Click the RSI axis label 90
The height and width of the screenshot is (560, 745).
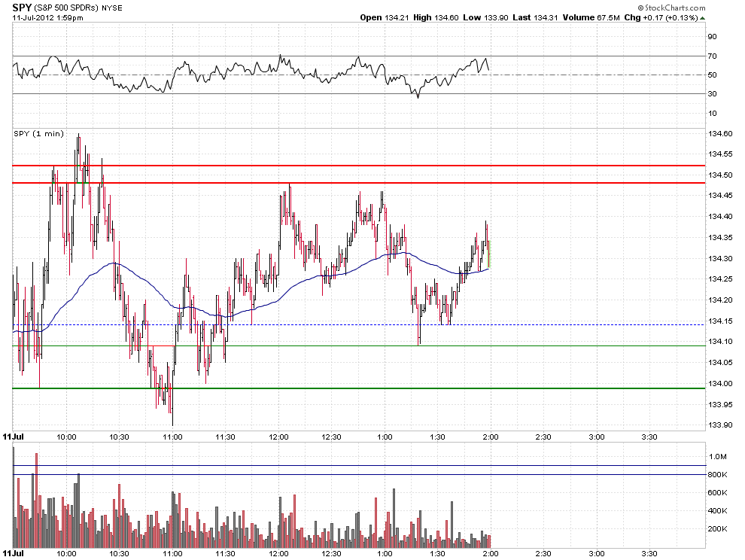coord(712,37)
